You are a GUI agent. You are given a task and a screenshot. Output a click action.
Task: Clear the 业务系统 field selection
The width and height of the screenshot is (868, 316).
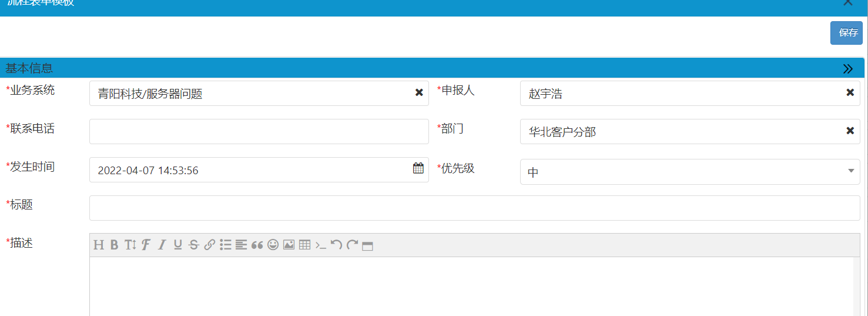click(419, 92)
